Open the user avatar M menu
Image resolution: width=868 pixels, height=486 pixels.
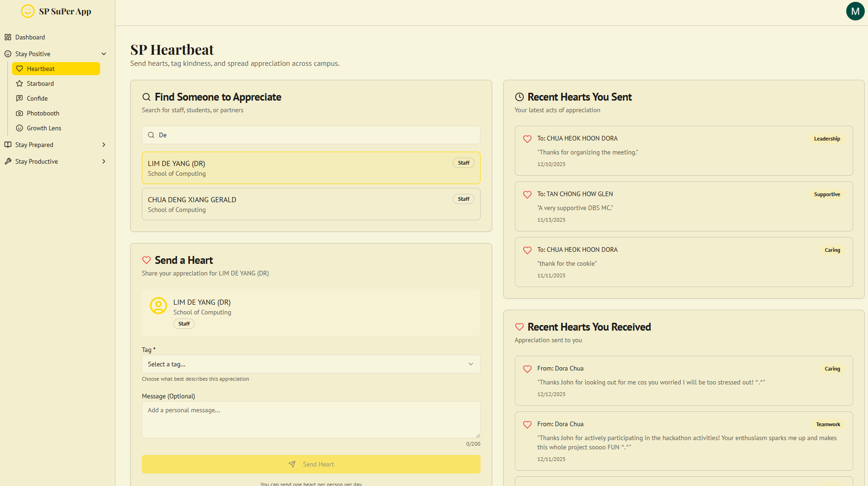tap(855, 11)
